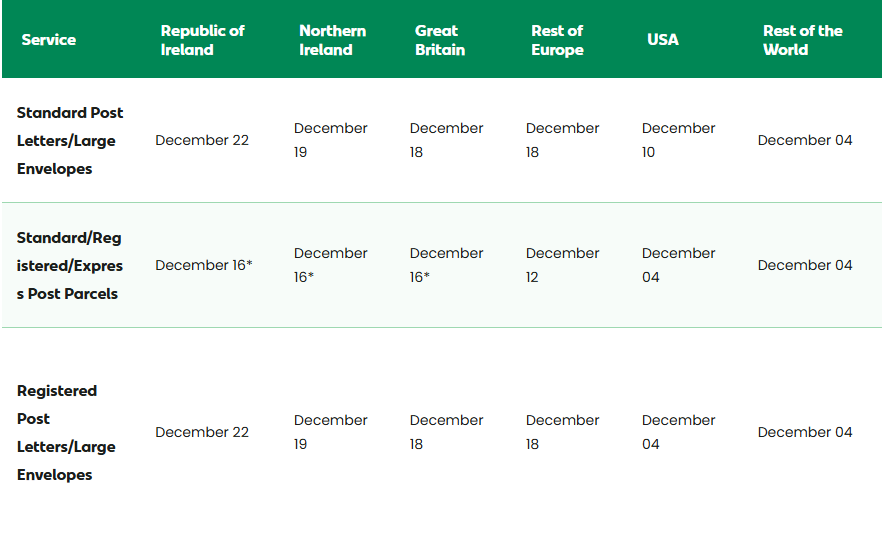Click the Northern Ireland column header
The image size is (883, 536).
332,40
